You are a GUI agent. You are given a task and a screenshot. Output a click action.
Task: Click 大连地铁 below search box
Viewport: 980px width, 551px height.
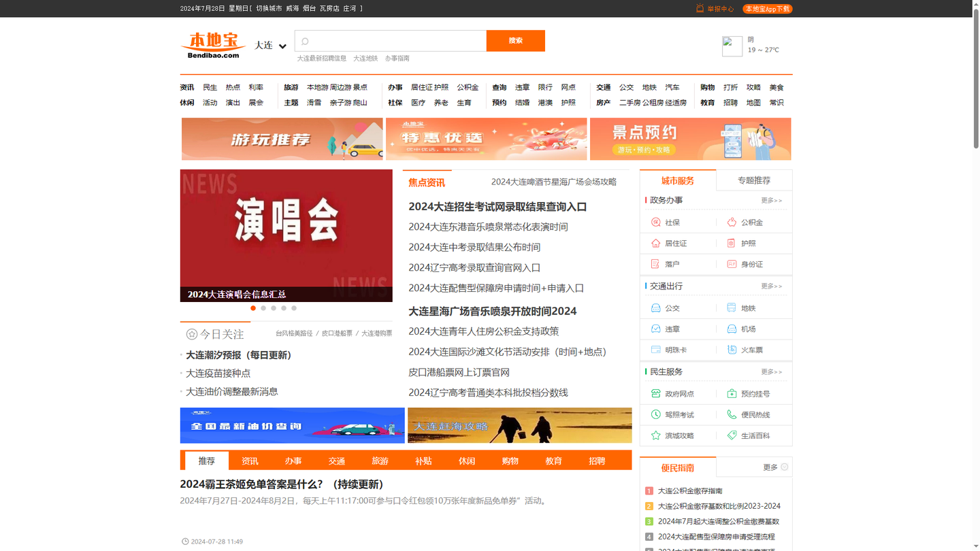click(365, 59)
